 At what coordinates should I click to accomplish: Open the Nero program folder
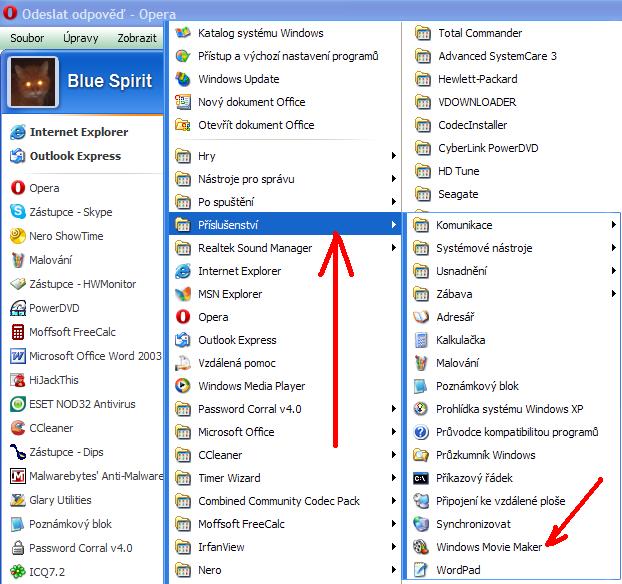point(285,570)
